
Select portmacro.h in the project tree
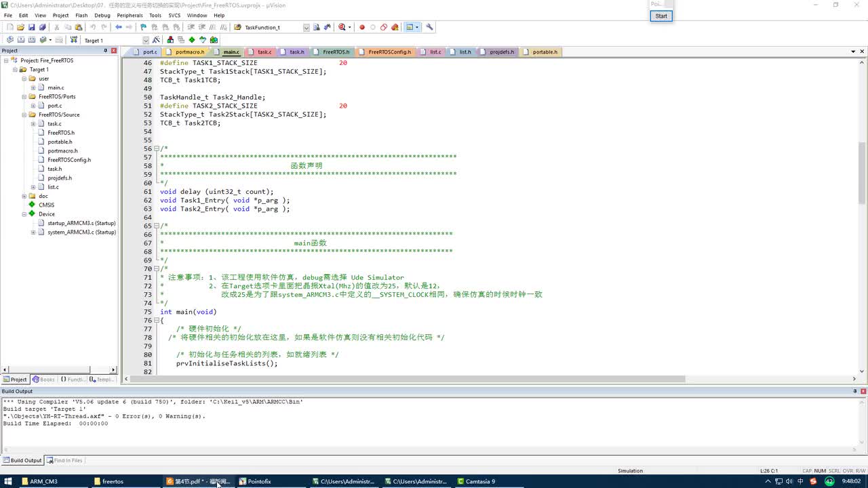pyautogui.click(x=62, y=150)
